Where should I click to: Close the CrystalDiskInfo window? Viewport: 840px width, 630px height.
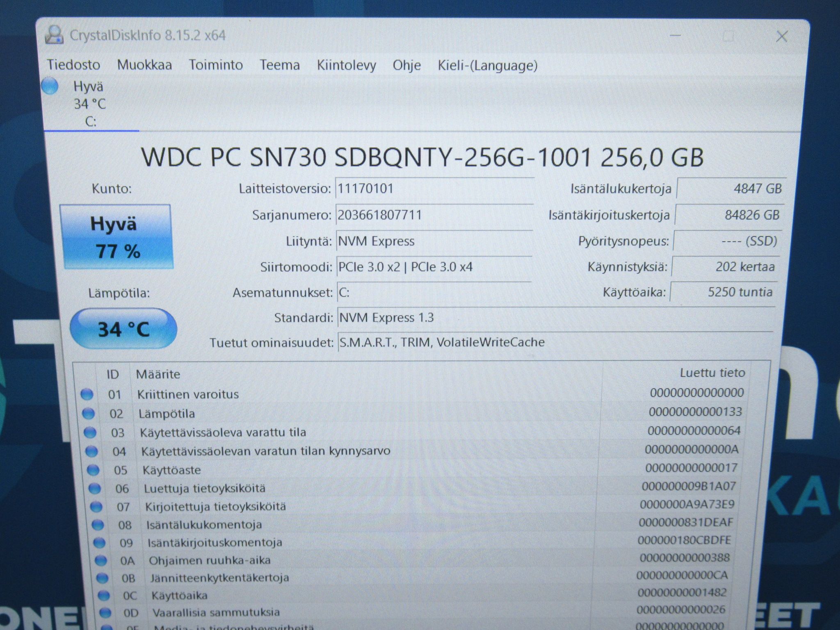tap(782, 37)
